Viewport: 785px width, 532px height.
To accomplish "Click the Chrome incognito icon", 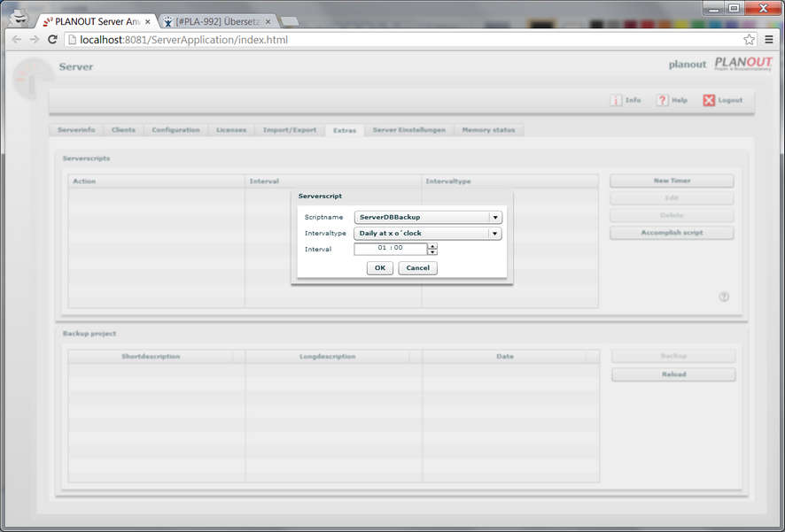I will click(x=20, y=18).
